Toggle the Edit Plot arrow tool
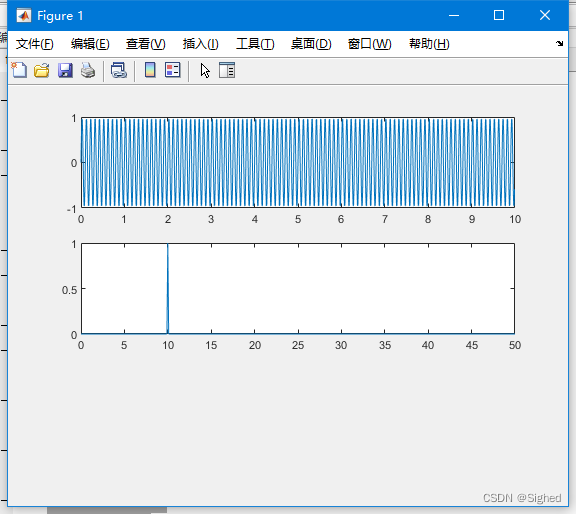The width and height of the screenshot is (576, 514). point(205,70)
